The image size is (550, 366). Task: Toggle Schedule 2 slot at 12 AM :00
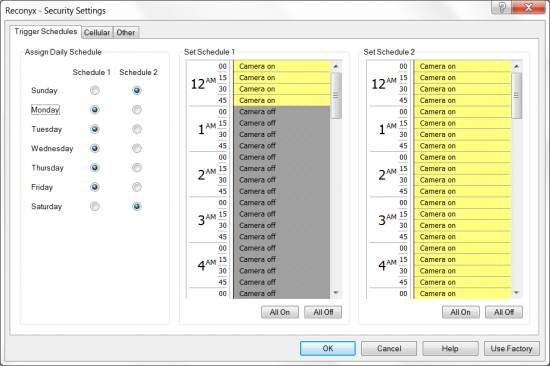click(462, 66)
